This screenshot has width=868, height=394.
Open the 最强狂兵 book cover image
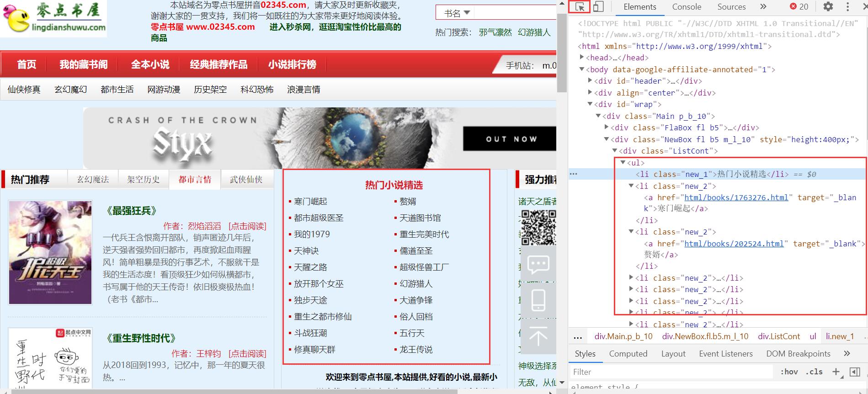50,252
